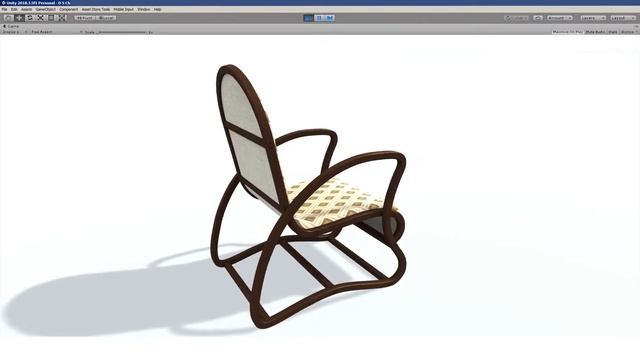Open the Cloud services button

coord(538,18)
